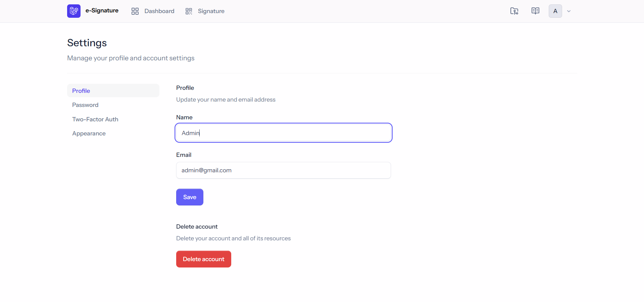Click the Signature QR code icon

[189, 11]
